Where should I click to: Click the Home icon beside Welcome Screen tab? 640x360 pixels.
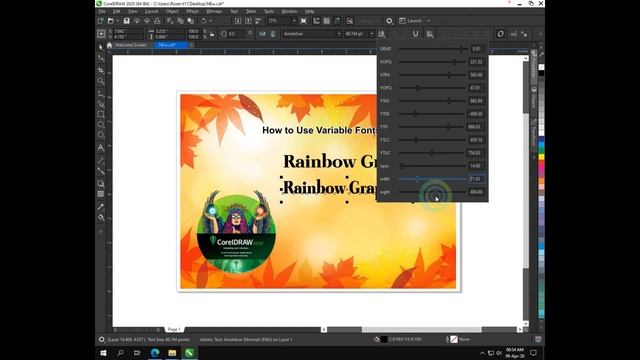109,45
